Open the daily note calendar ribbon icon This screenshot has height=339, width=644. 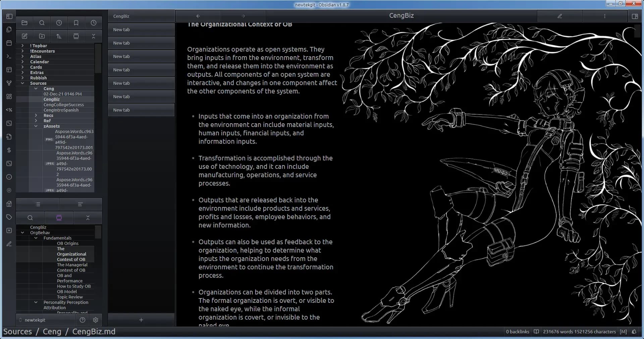point(9,43)
